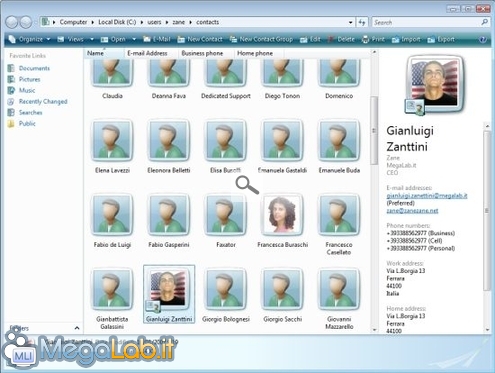This screenshot has height=373, width=495.
Task: Click Import in the toolbar
Action: click(x=406, y=39)
